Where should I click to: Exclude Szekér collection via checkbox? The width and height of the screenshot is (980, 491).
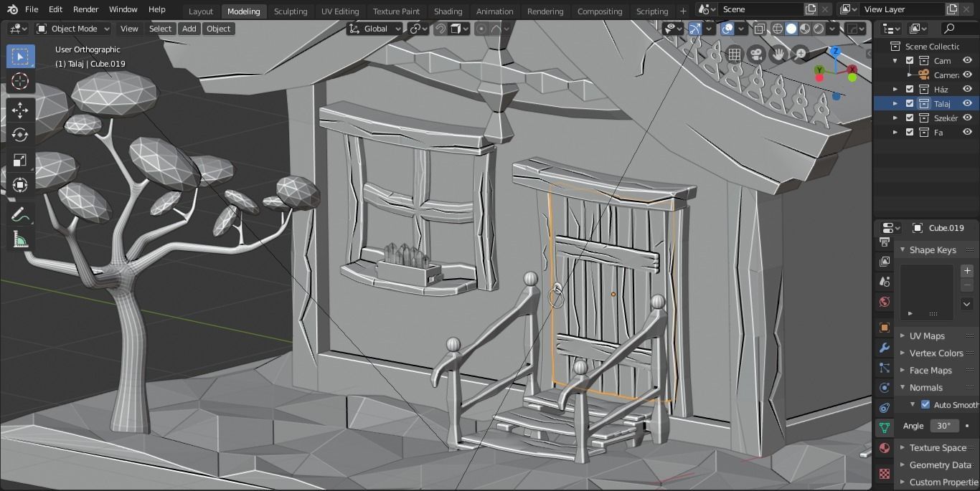(910, 118)
